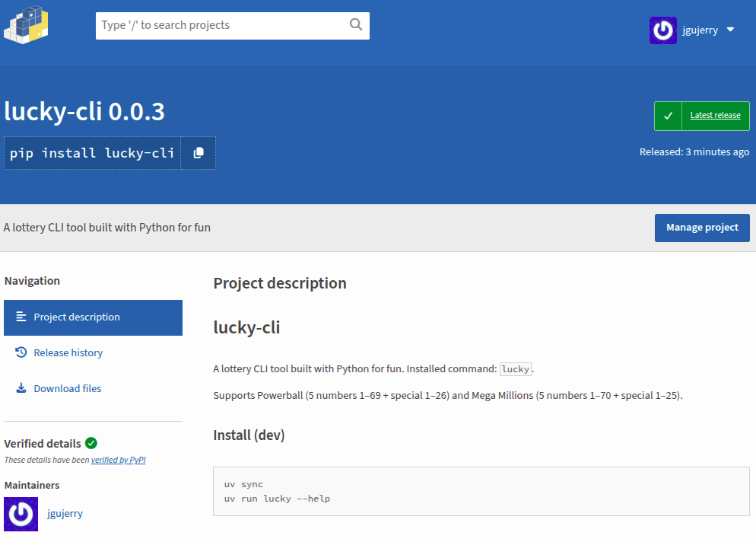Click the Download files arrow icon
756x542 pixels.
pos(21,388)
